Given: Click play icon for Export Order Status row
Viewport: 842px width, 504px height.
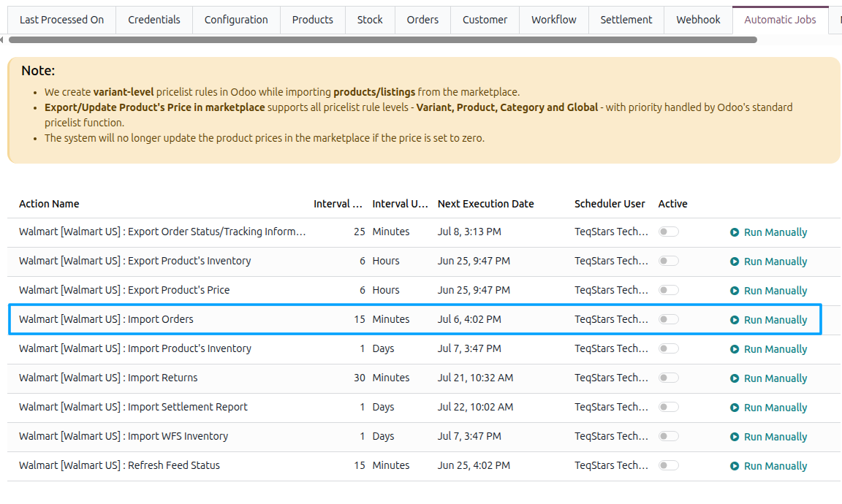Looking at the screenshot, I should [734, 232].
